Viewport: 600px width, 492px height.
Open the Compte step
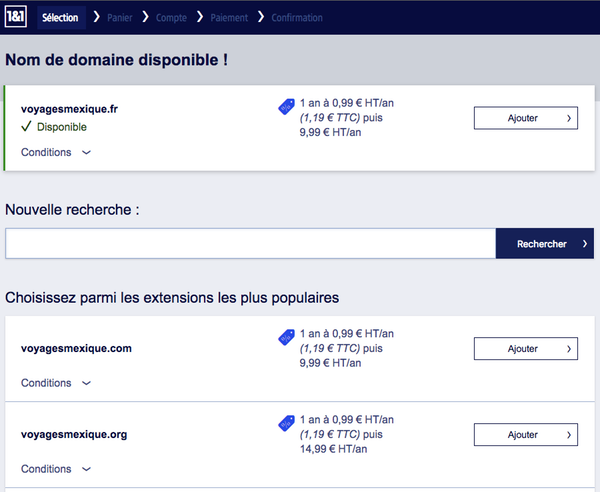[x=171, y=17]
